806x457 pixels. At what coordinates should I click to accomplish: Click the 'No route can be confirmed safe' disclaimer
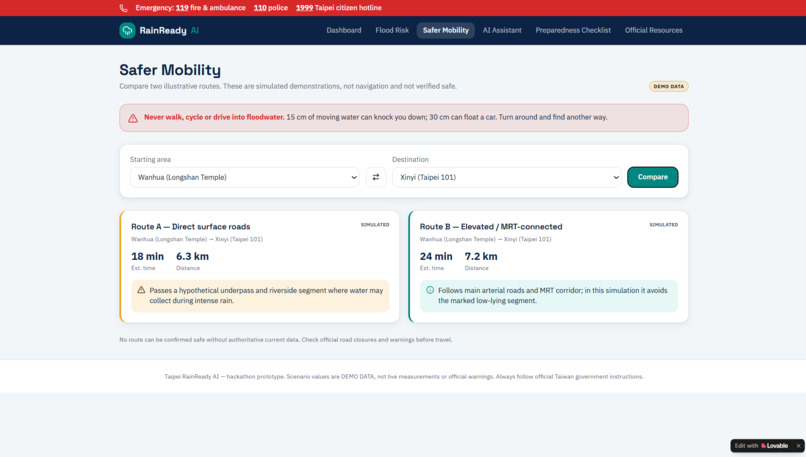point(286,340)
